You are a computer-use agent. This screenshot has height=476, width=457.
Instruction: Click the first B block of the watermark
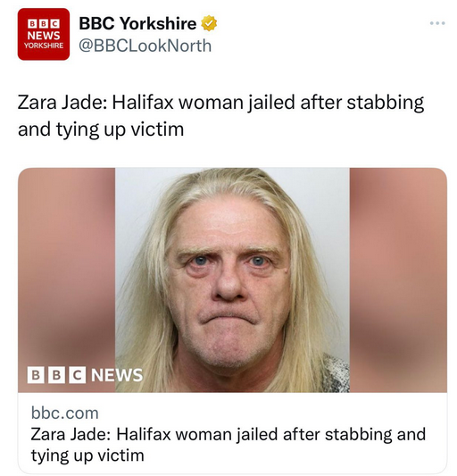[x=35, y=375]
